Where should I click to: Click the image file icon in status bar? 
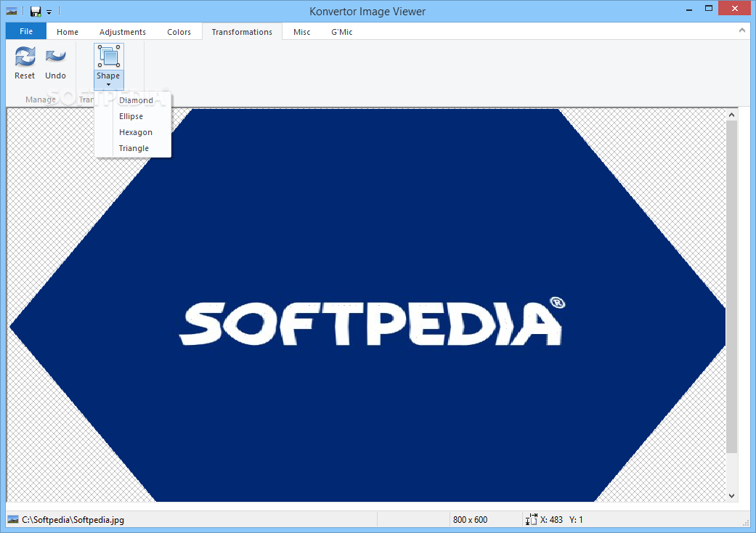tap(13, 519)
